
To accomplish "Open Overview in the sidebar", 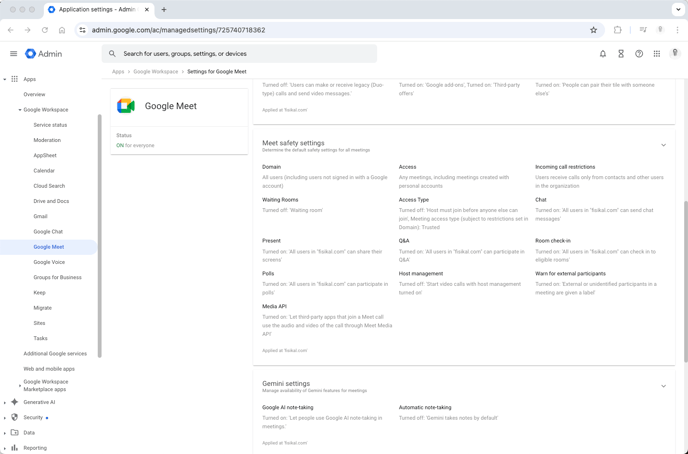I will tap(34, 94).
